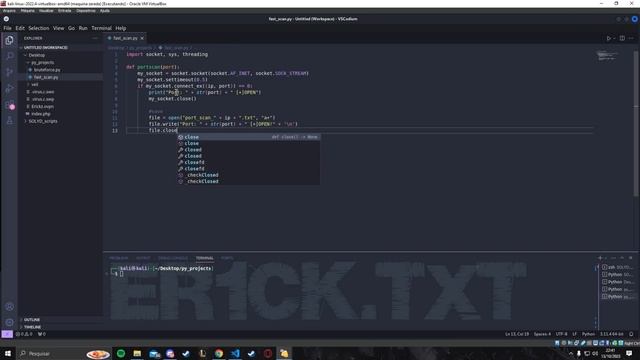The height and width of the screenshot is (360, 640).
Task: Open the Extensions view with badge
Action: [9, 105]
